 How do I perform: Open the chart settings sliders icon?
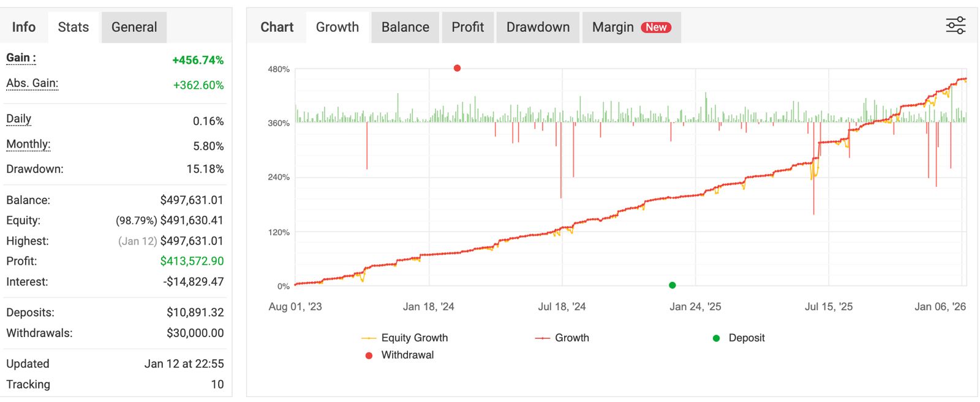[956, 26]
